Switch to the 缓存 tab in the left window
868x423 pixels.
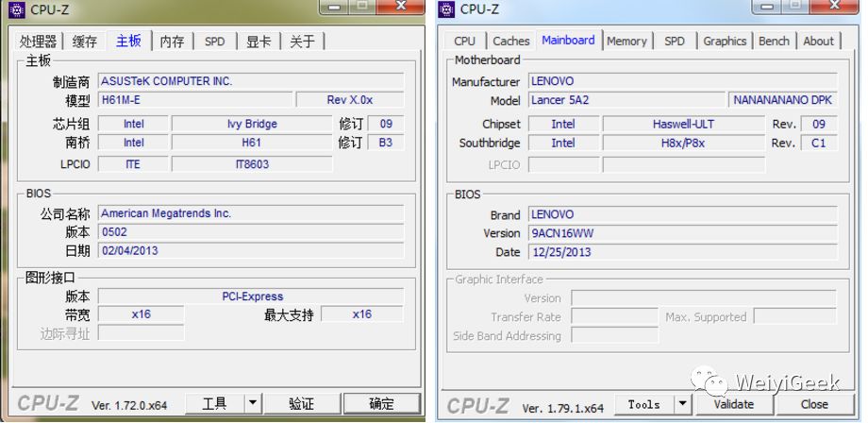click(84, 42)
